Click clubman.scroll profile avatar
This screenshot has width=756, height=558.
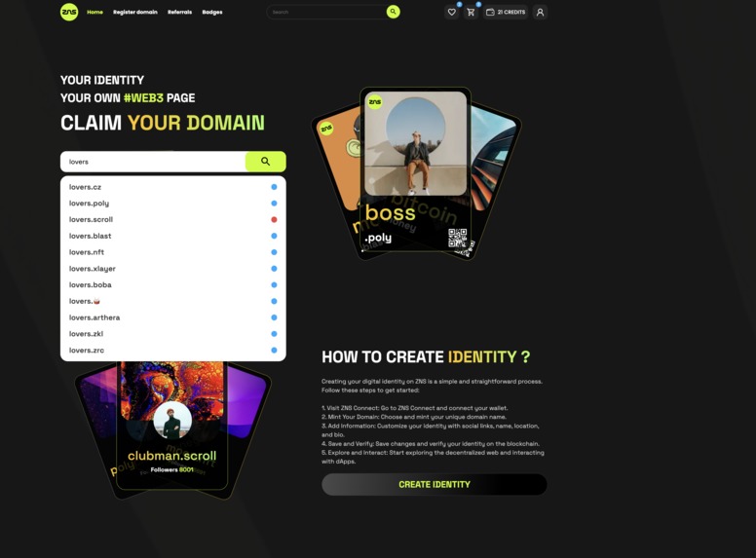point(172,420)
